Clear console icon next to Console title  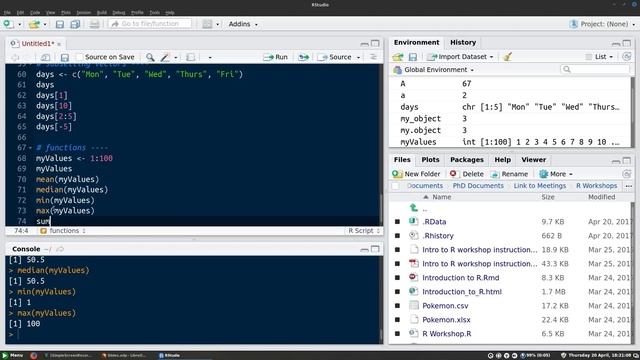tap(60, 249)
